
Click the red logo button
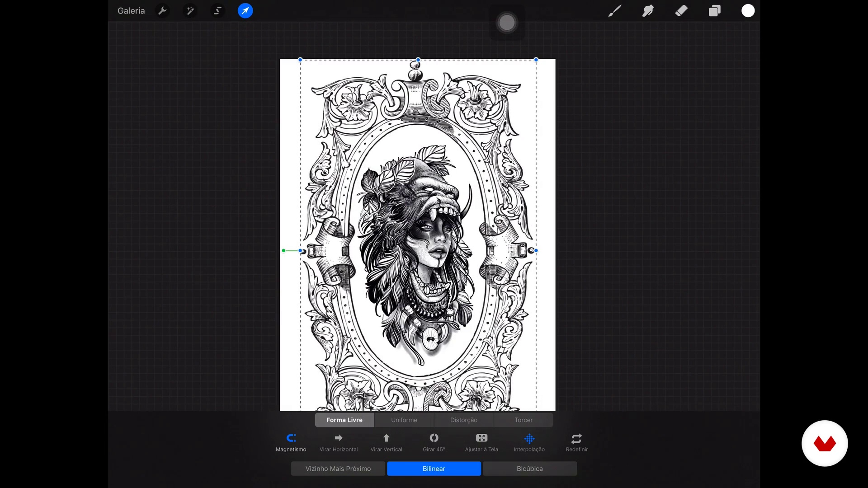click(x=825, y=443)
